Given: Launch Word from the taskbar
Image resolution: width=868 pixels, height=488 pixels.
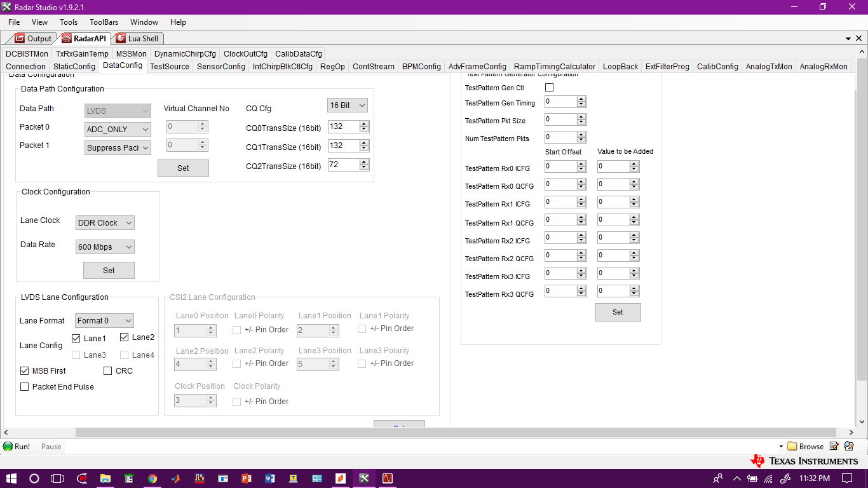Looking at the screenshot, I should 270,478.
